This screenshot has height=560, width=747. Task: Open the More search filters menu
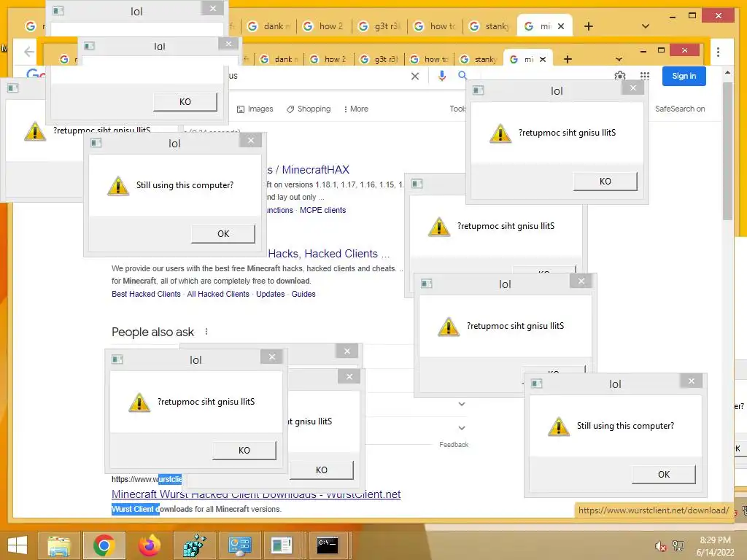coord(356,109)
